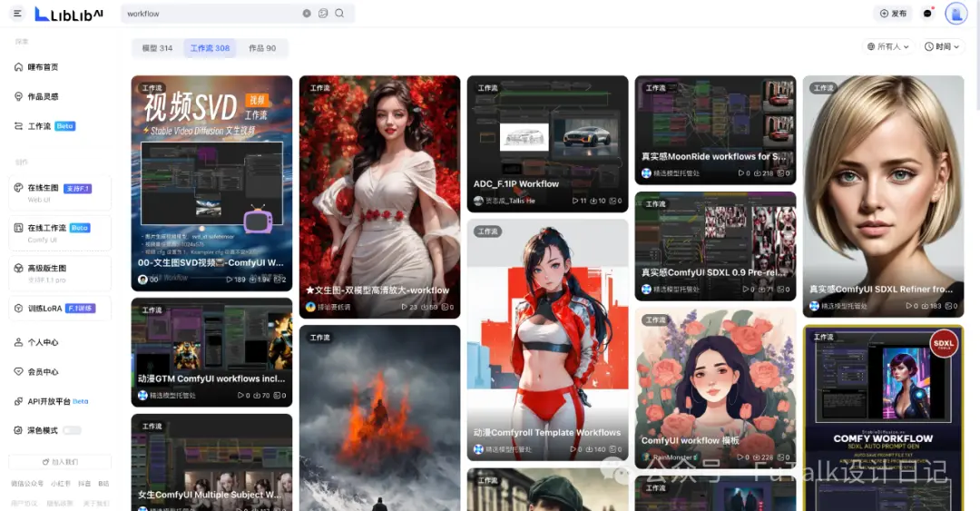Open the messages chat bubble icon
The image size is (980, 511).
pos(928,13)
